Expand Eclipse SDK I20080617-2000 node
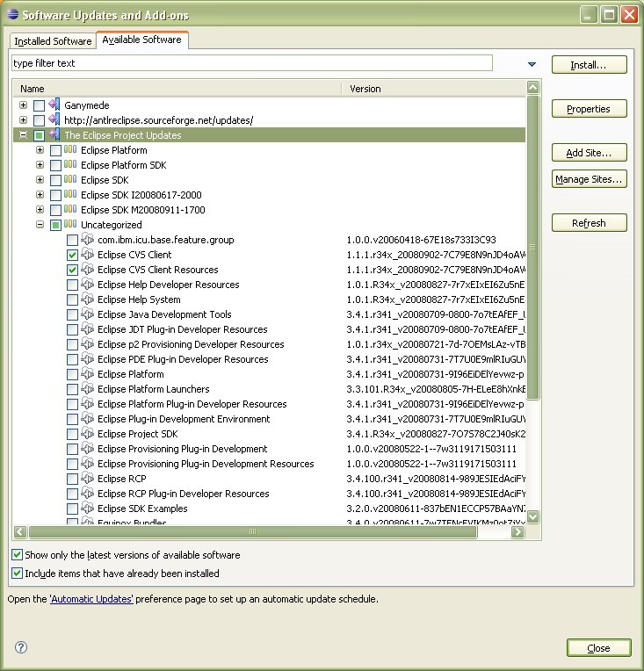Viewport: 644px width, 671px height. [x=40, y=195]
